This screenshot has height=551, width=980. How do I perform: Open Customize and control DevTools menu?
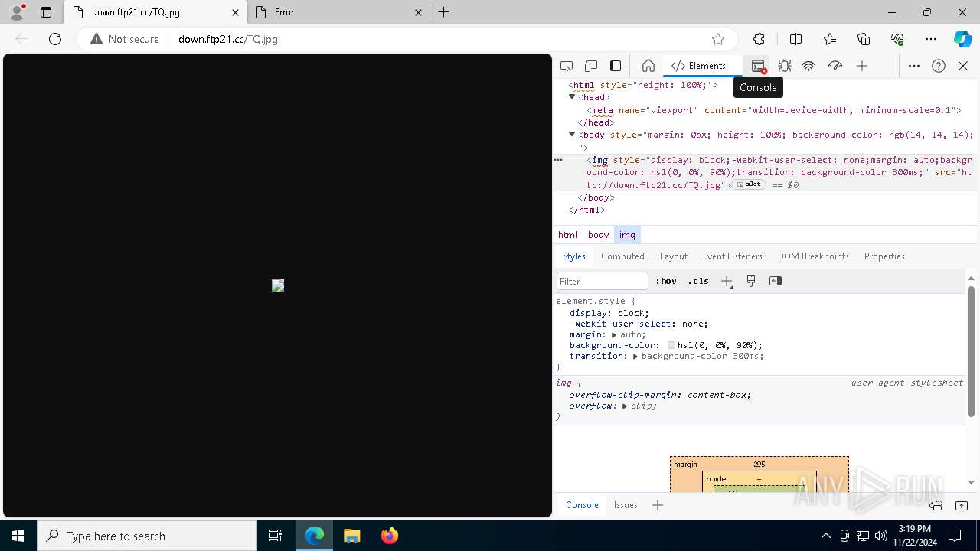(x=913, y=66)
